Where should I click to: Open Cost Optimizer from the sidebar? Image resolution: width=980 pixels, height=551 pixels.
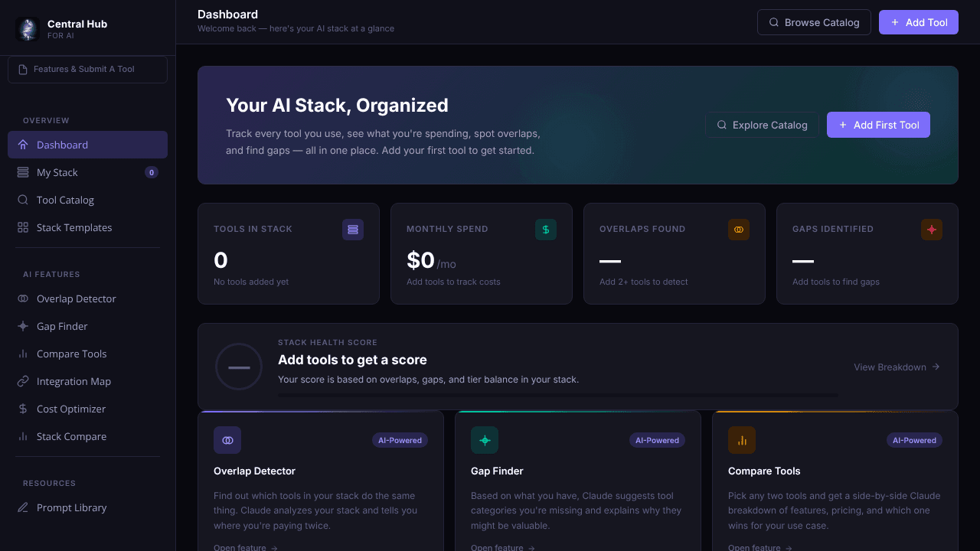pyautogui.click(x=87, y=409)
